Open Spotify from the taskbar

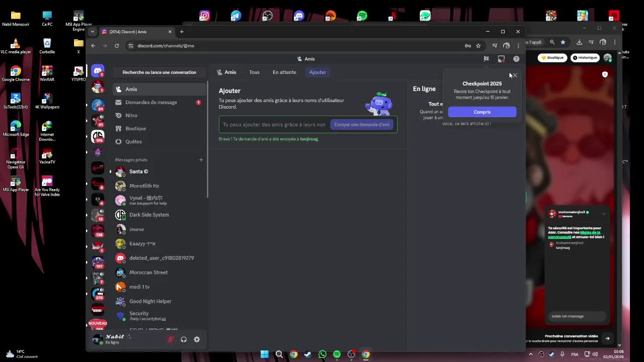tap(337, 354)
